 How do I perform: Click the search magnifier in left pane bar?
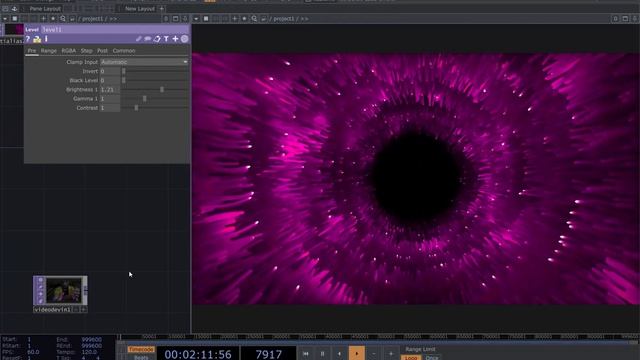click(x=63, y=18)
